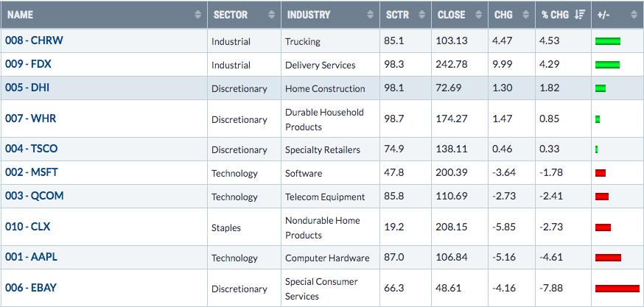Screen dimensions: 644x307
Task: Reverse the % CHG descending sort icon
Action: click(x=580, y=15)
